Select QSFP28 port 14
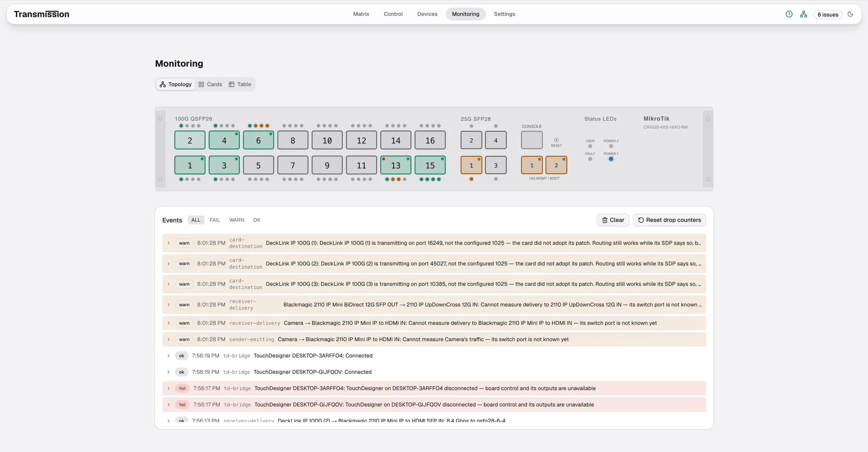868x452 pixels. 396,140
